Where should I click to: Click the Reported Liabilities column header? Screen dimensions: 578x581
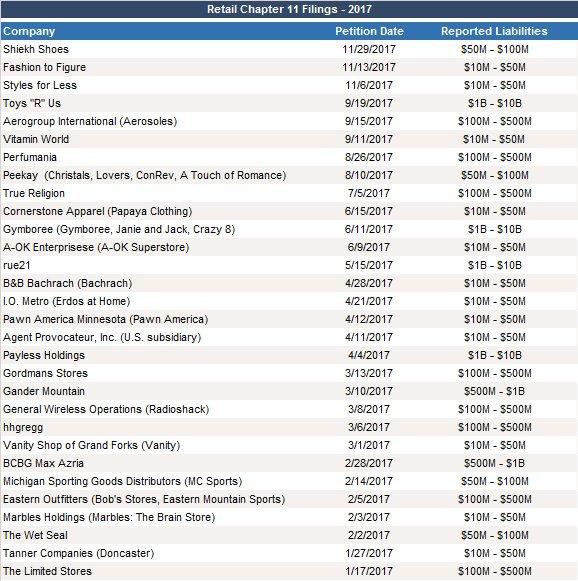coord(494,31)
